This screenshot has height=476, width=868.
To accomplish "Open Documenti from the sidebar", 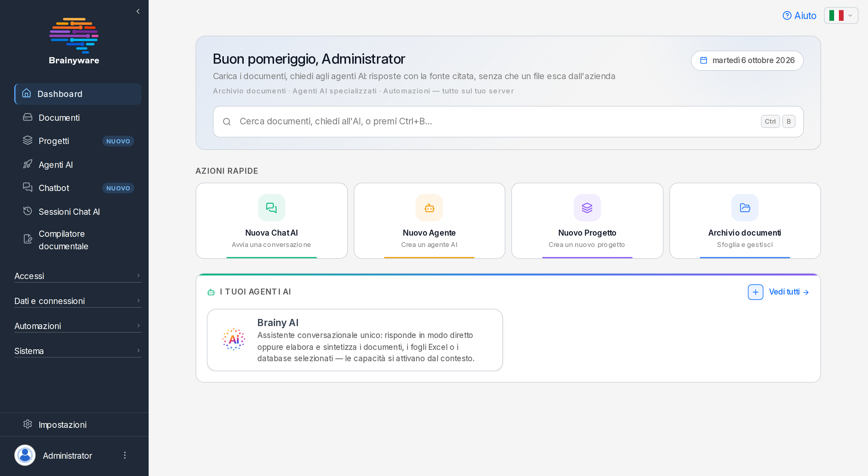I will 78,118.
